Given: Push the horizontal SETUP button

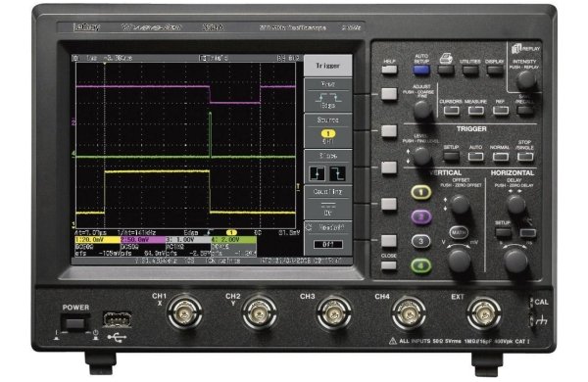Looking at the screenshot, I should tap(503, 233).
